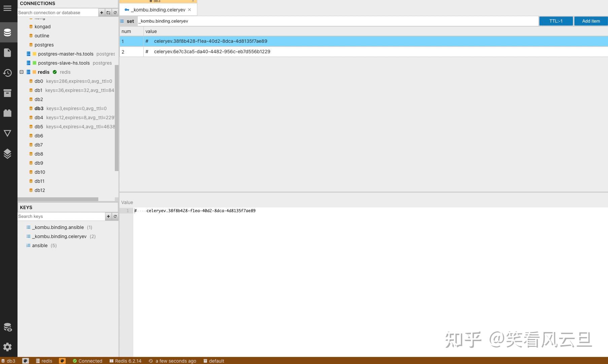Click the TTL:-1 button
Image resolution: width=608 pixels, height=364 pixels.
tap(556, 21)
